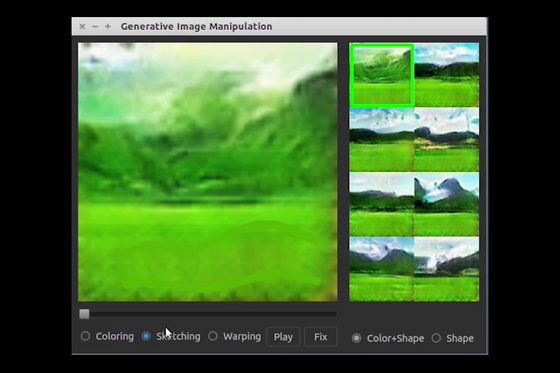Screen dimensions: 560x373
Task: Click the slider handle below the canvas
Action: tap(84, 314)
